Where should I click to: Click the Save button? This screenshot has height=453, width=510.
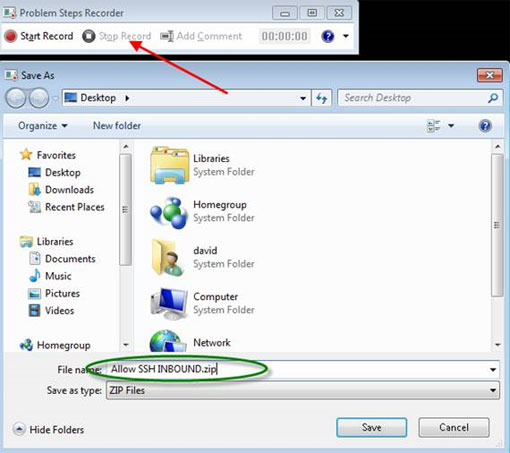pos(372,427)
